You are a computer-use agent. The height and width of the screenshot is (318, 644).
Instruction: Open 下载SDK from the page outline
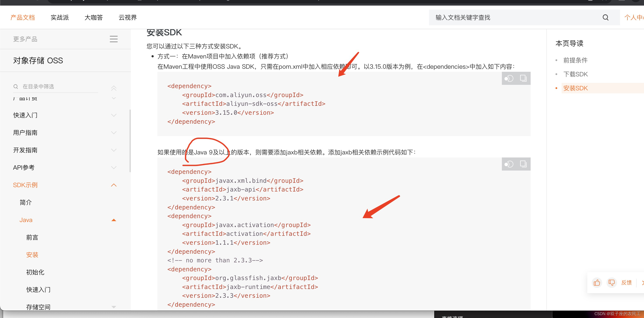(x=576, y=74)
